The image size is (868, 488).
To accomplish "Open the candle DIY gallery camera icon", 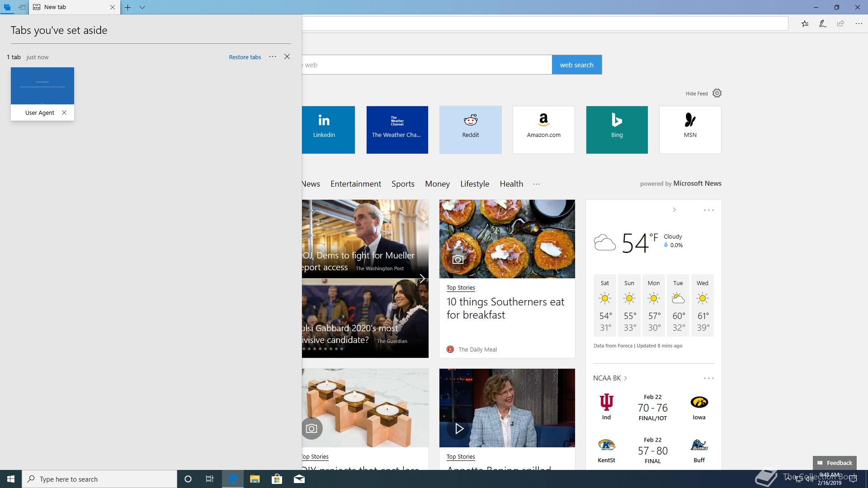I will [311, 428].
